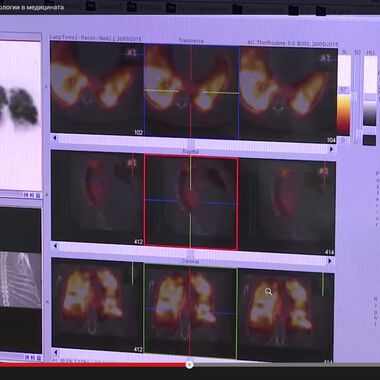Select coronal slice 412
This screenshot has height=380, width=380.
(98, 306)
